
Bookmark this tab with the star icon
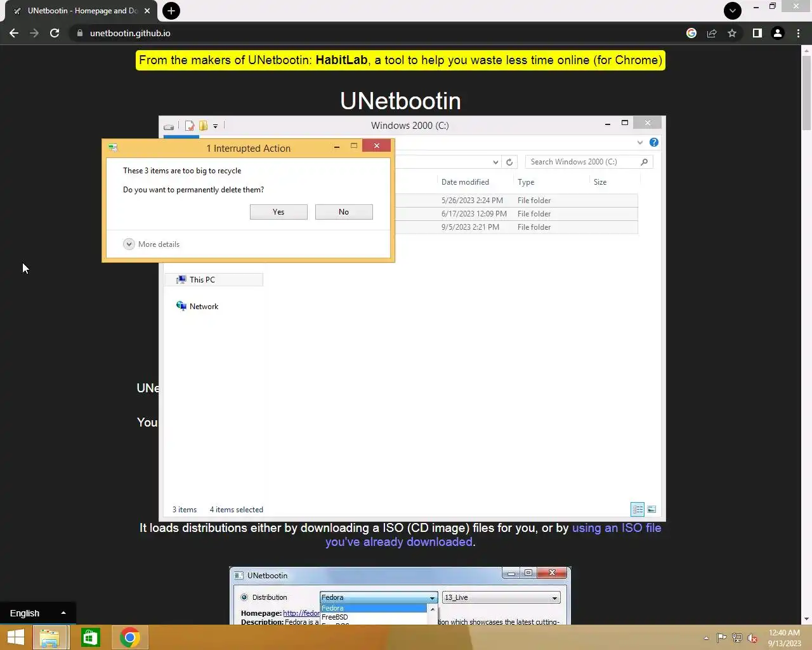[732, 33]
